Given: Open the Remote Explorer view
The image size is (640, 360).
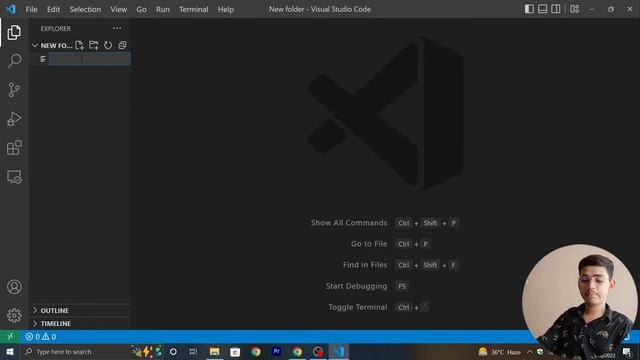Looking at the screenshot, I should (14, 177).
